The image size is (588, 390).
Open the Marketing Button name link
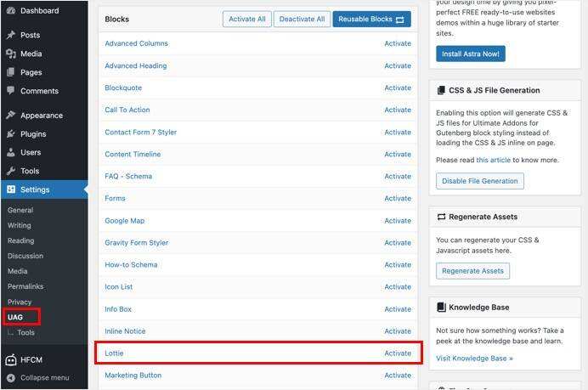pos(133,376)
